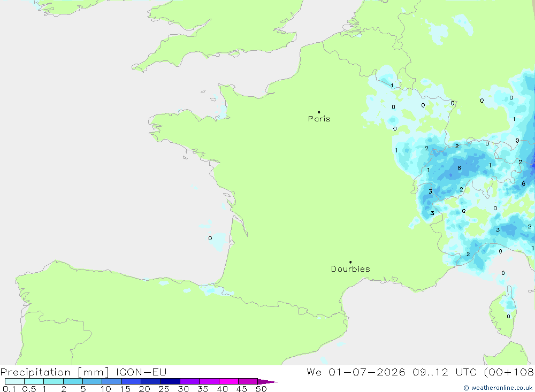The height and width of the screenshot is (392, 535).
Task: Click the legend label '0.5'
Action: 29,389
